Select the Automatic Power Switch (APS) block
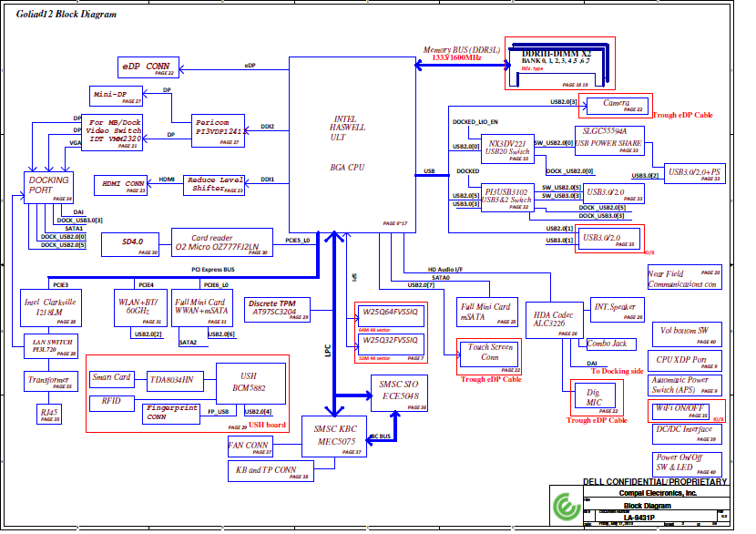The width and height of the screenshot is (756, 534). (x=685, y=385)
